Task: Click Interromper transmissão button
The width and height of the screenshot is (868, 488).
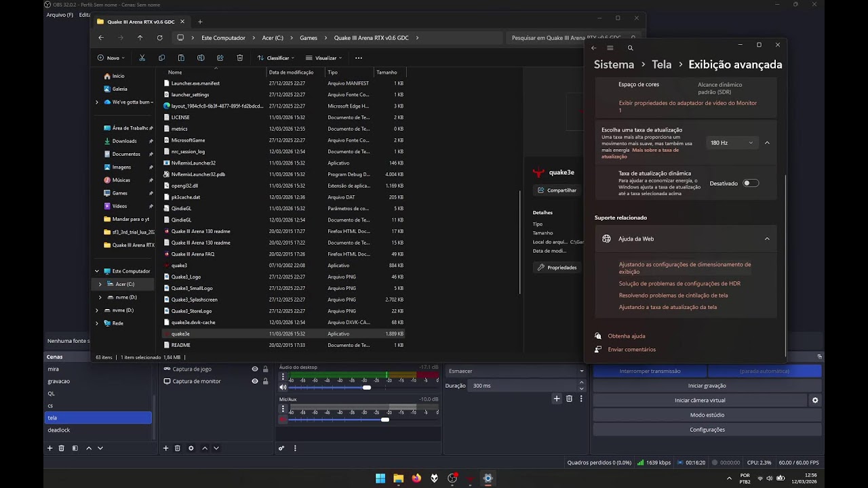Action: (650, 371)
